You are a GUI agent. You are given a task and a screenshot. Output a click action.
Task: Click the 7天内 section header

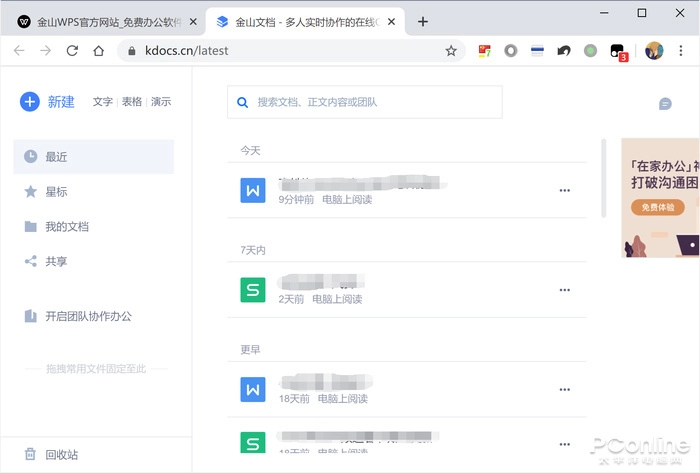point(253,250)
